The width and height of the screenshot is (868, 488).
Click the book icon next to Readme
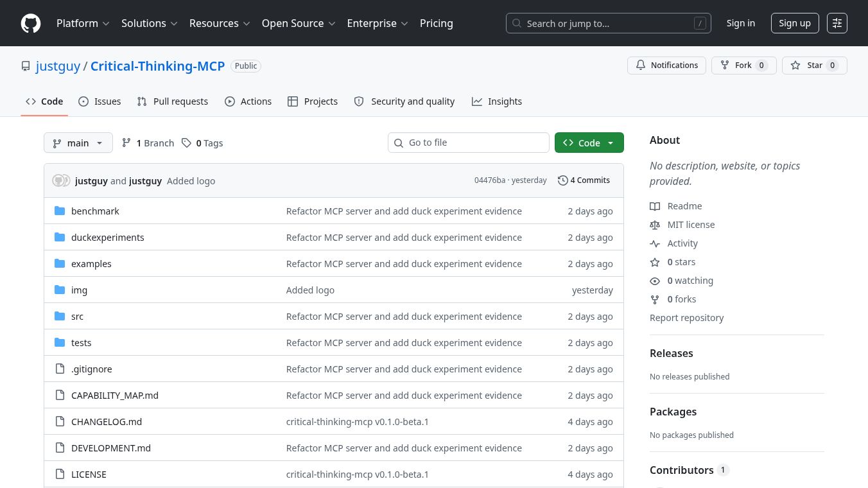[x=655, y=206]
